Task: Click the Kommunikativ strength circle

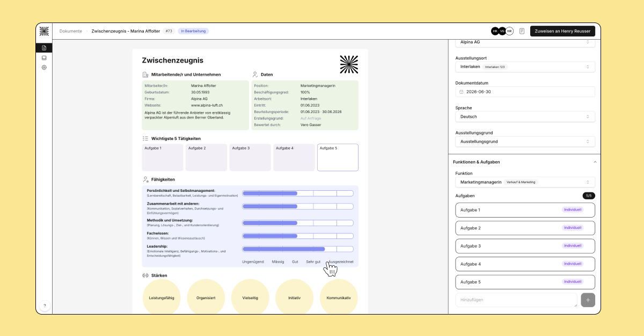Action: [339, 298]
